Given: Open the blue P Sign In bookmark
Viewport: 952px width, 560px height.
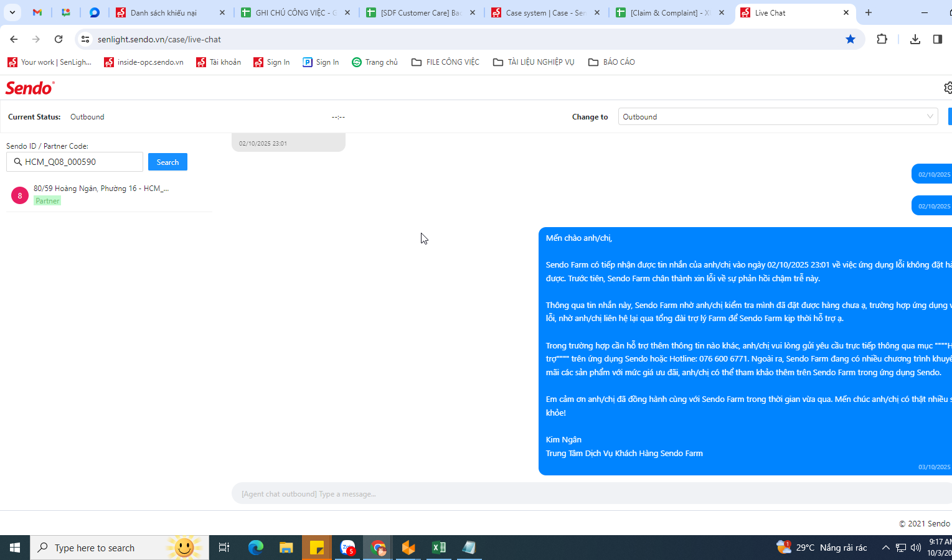Looking at the screenshot, I should [321, 62].
